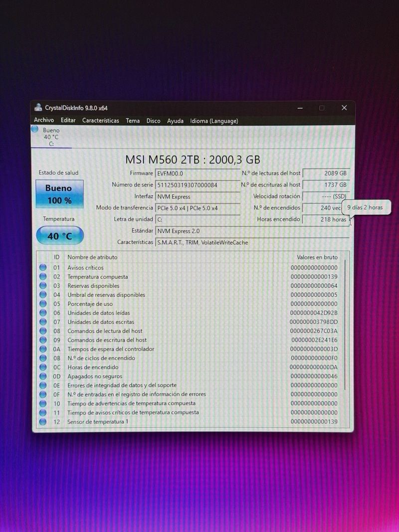Click status circle of Tiempos de espera row
Viewport: 399px width, 532px height.
coord(43,349)
